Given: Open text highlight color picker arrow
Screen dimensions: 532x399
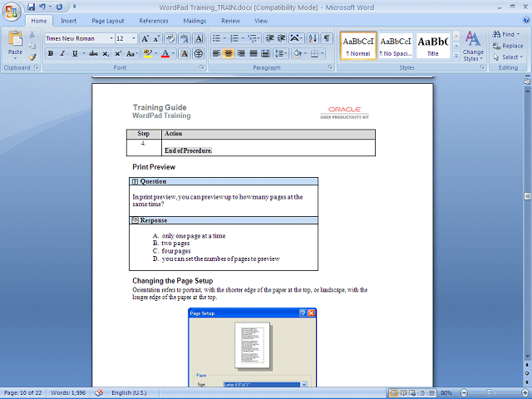Looking at the screenshot, I should 156,53.
